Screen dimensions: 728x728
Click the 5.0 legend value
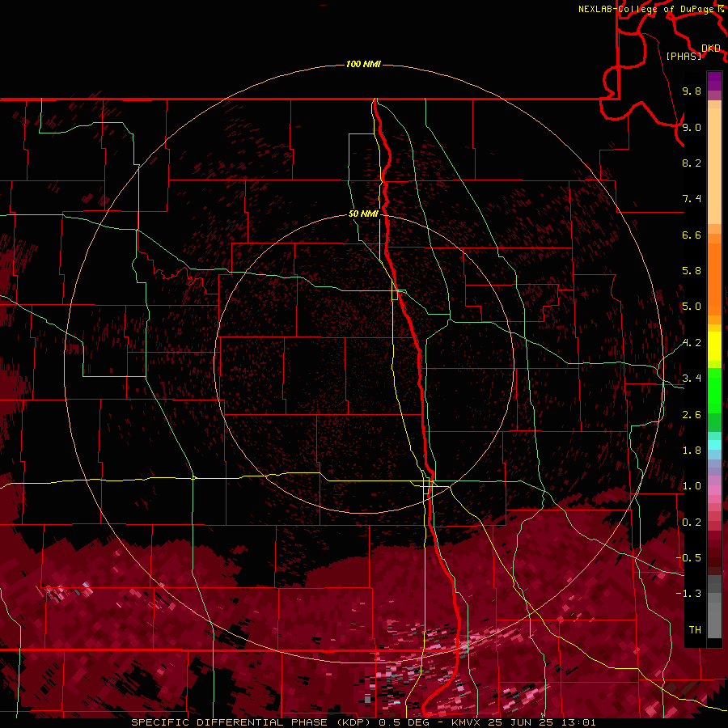point(692,307)
